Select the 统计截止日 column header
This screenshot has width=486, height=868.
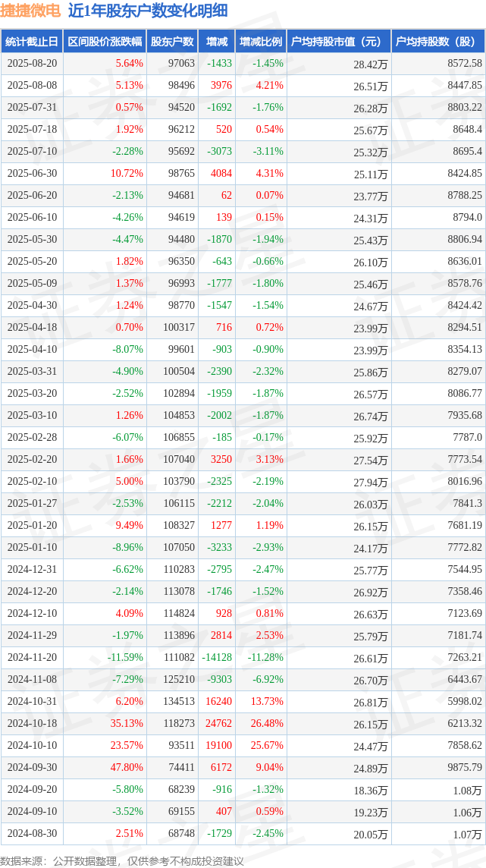pyautogui.click(x=32, y=41)
